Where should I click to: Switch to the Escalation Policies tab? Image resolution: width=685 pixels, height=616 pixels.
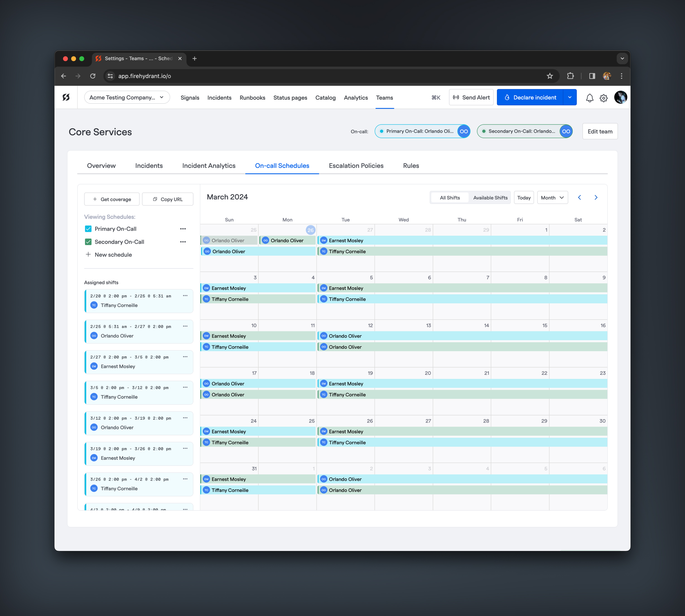(x=356, y=165)
